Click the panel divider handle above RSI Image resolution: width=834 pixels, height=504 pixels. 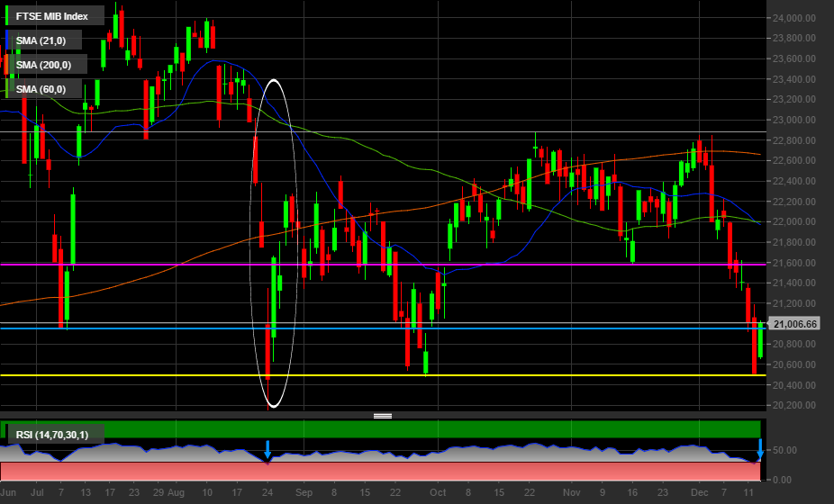(x=383, y=416)
